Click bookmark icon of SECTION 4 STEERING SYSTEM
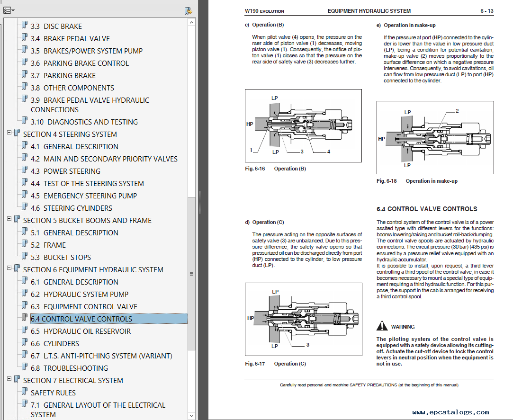The width and height of the screenshot is (513, 420). click(x=17, y=133)
